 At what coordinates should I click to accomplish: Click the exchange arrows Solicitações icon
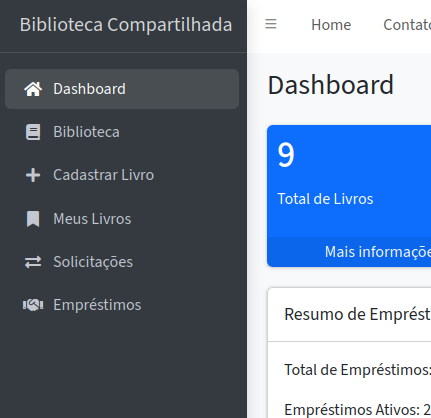tap(33, 262)
